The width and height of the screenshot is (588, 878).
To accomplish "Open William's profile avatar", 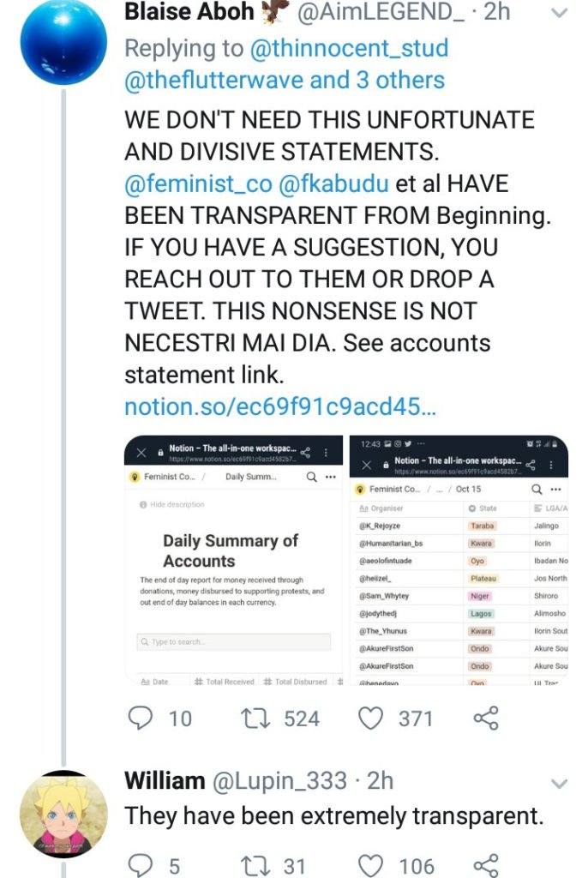I will tap(63, 814).
